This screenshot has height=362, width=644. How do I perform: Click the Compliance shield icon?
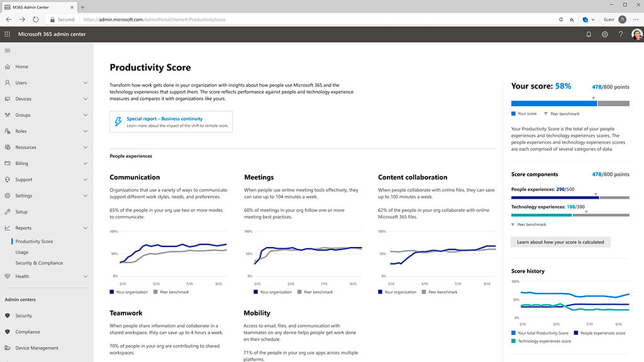pos(8,332)
